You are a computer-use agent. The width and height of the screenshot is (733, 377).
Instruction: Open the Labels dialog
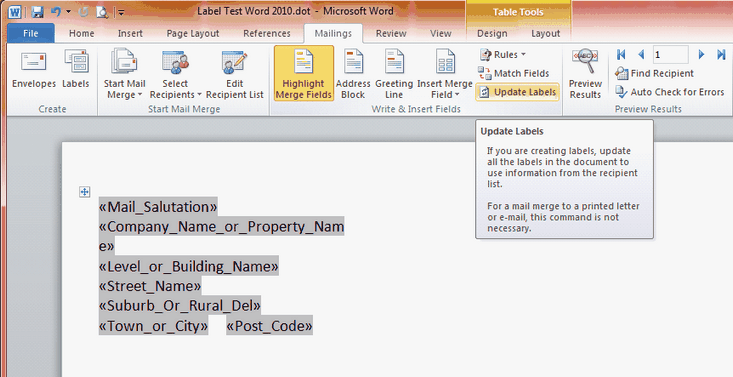(76, 70)
